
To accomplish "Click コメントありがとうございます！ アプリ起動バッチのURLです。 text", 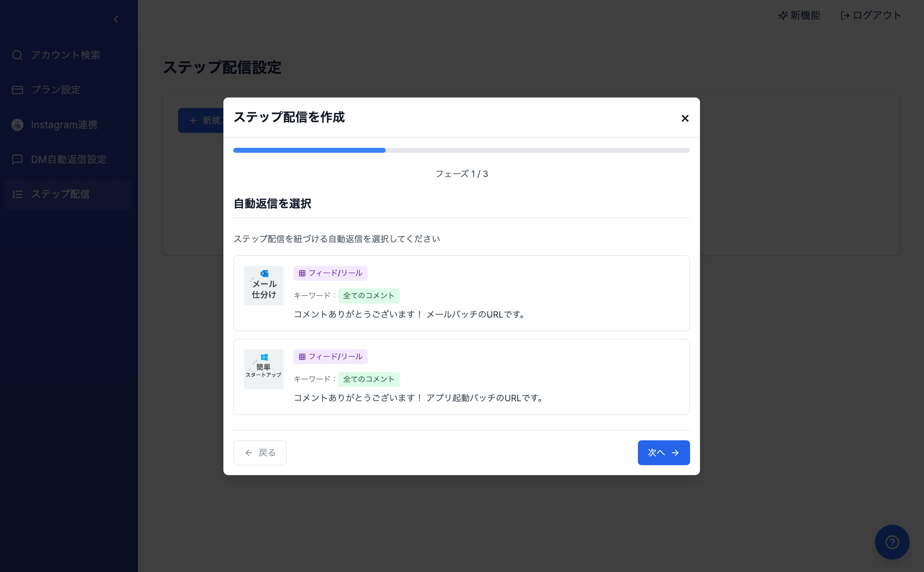I will 419,398.
